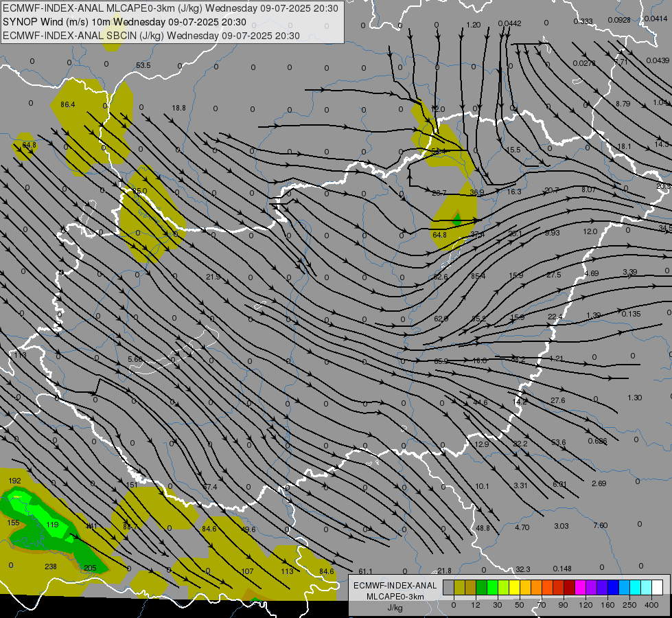Click the map value 48.8
This screenshot has height=618, width=672.
point(483,528)
